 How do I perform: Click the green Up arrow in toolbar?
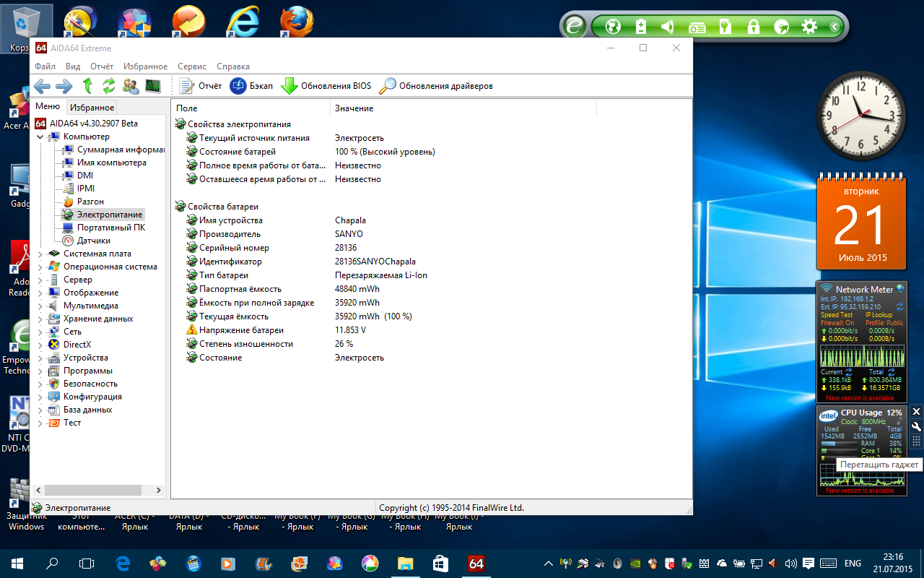[87, 86]
